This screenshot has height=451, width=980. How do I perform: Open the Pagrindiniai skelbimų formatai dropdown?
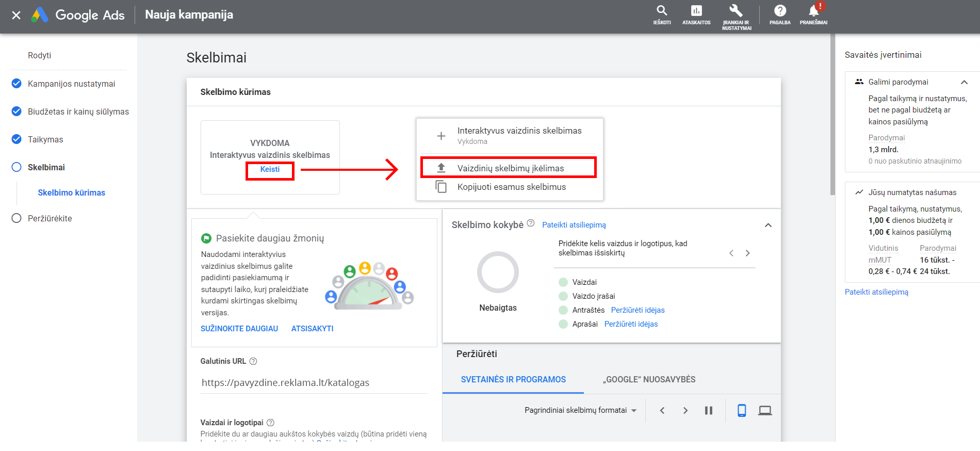581,410
